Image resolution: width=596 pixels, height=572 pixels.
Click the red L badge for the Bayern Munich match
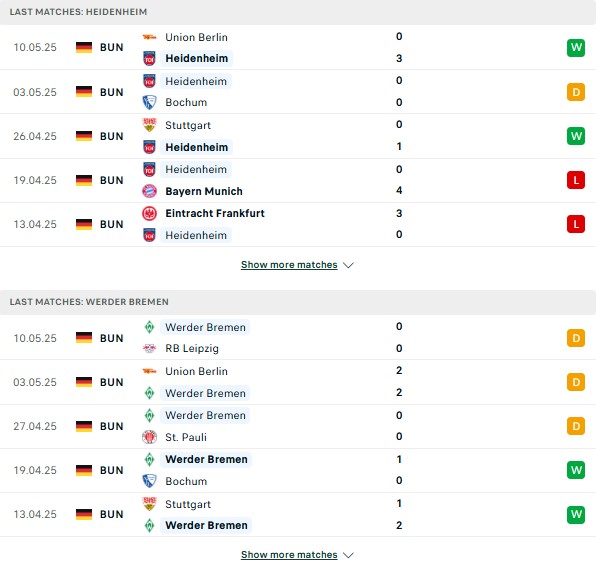tap(576, 180)
